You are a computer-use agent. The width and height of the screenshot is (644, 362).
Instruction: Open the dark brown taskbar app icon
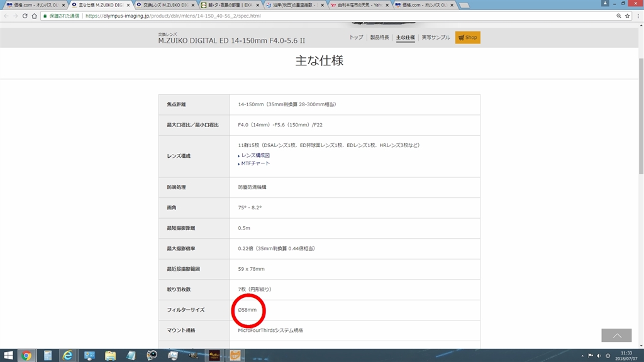[214, 356]
